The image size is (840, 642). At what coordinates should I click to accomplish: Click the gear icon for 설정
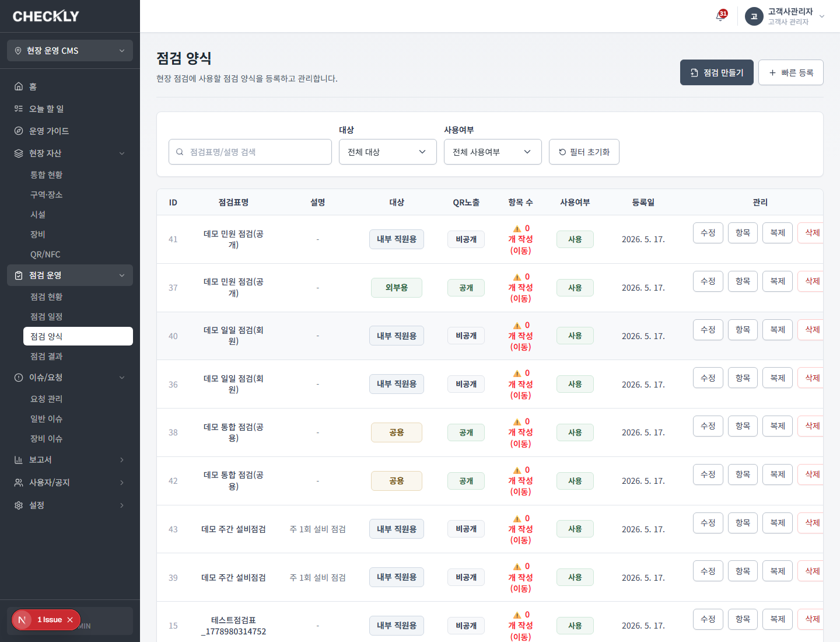point(19,505)
